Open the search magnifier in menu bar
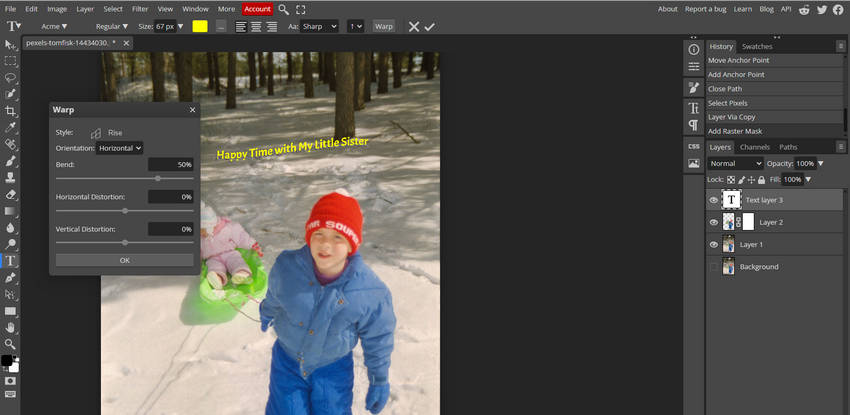 pyautogui.click(x=284, y=9)
